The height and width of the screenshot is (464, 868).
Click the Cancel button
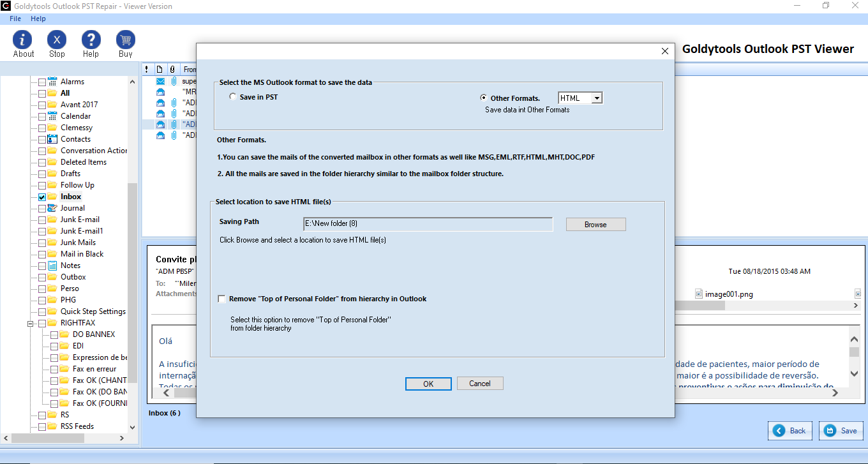pyautogui.click(x=480, y=384)
